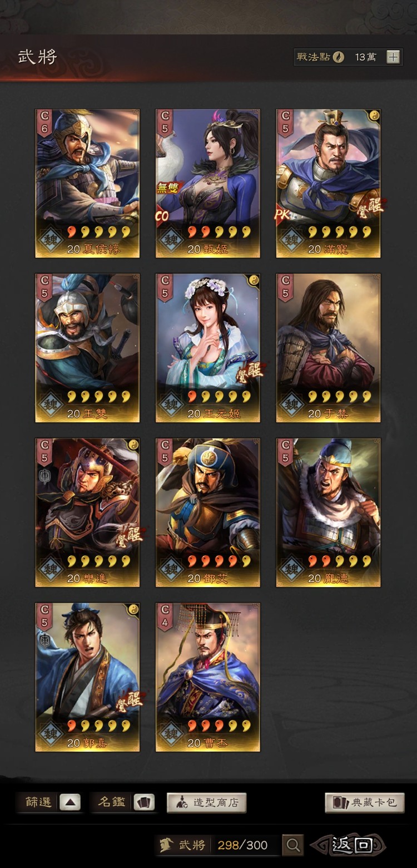This screenshot has height=868, width=417.
Task: Click the 武將 count 298/300 field
Action: coord(219,845)
